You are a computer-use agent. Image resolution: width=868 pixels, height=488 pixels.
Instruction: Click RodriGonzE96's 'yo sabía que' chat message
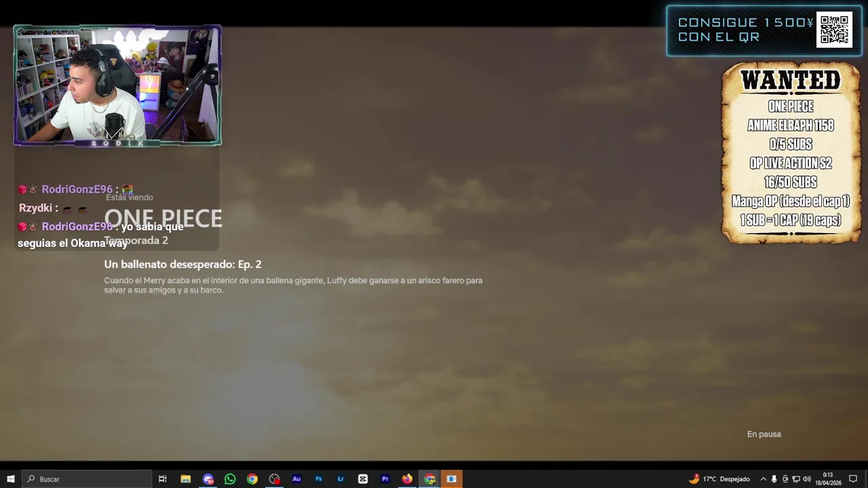[x=102, y=235]
